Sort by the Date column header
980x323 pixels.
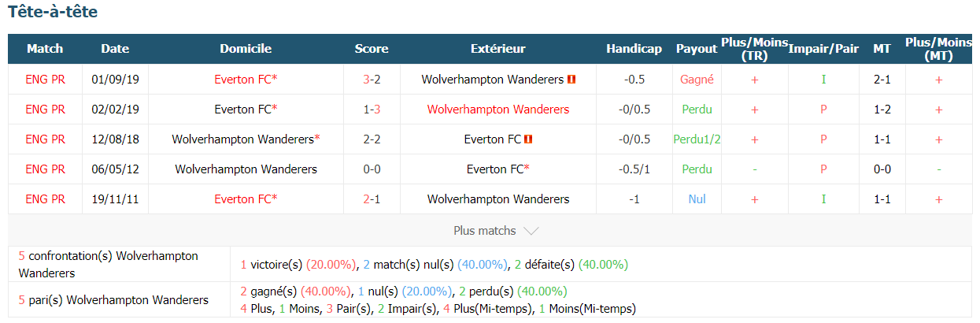pos(115,49)
